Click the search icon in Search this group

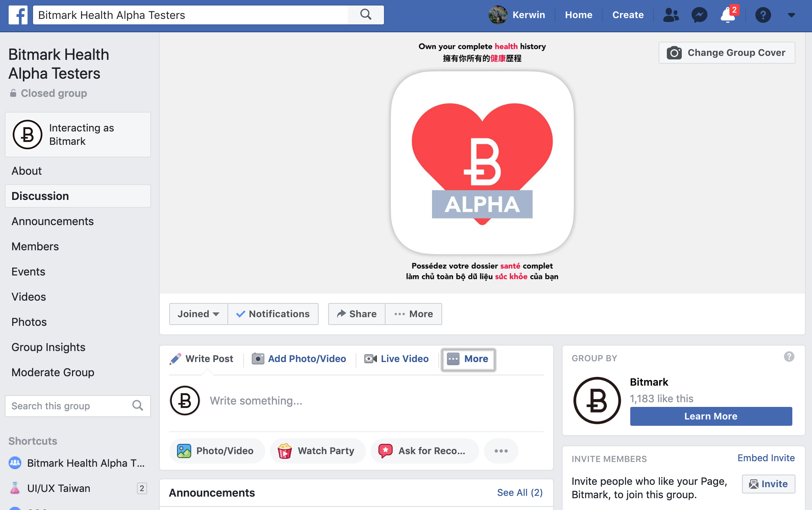pos(138,406)
